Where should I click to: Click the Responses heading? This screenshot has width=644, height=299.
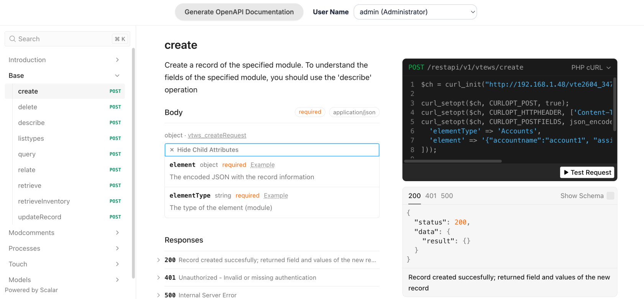(x=184, y=240)
